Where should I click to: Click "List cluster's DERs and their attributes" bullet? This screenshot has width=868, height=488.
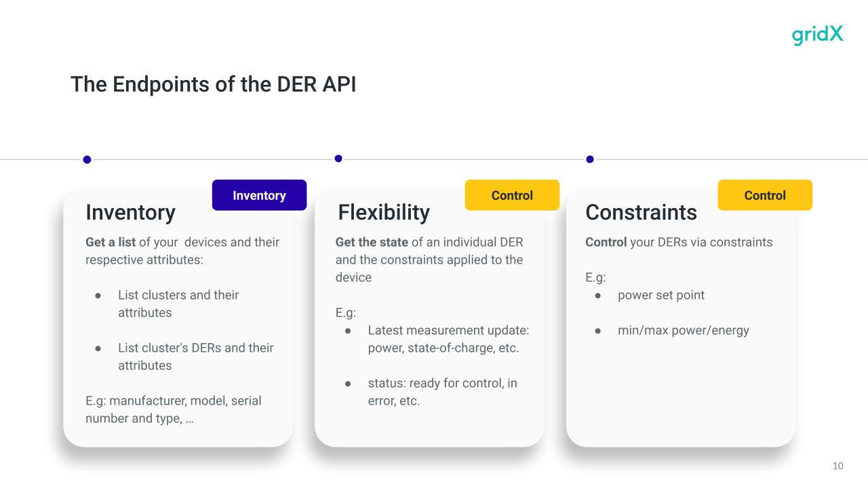[x=195, y=357]
